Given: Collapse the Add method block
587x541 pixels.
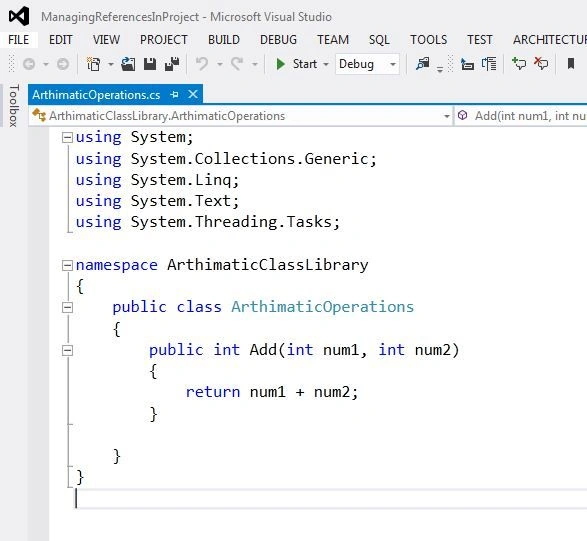Looking at the screenshot, I should 67,350.
